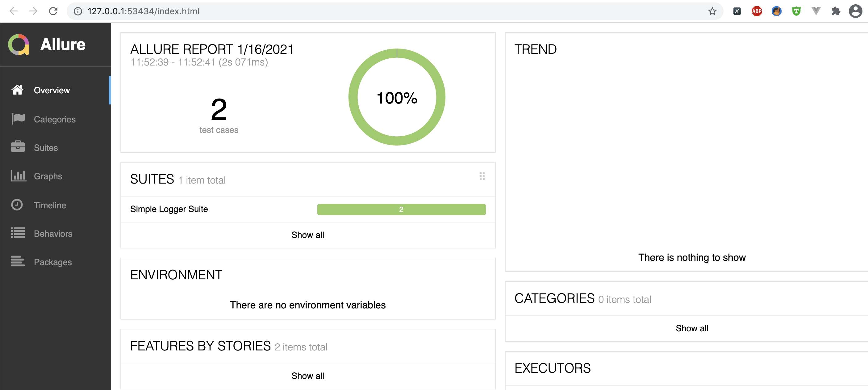This screenshot has width=868, height=390.
Task: Show all features by stories
Action: 308,376
